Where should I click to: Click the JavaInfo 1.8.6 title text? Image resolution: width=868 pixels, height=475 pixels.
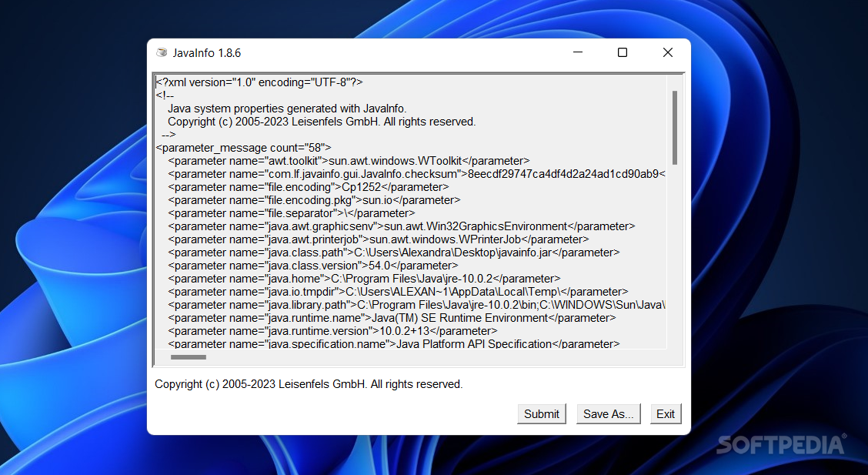206,53
